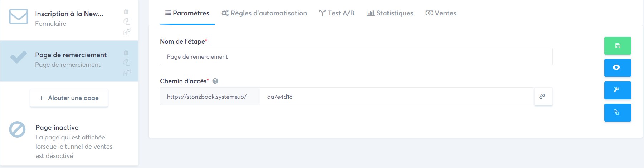Click the bottom blue copy-page button

tap(618, 113)
